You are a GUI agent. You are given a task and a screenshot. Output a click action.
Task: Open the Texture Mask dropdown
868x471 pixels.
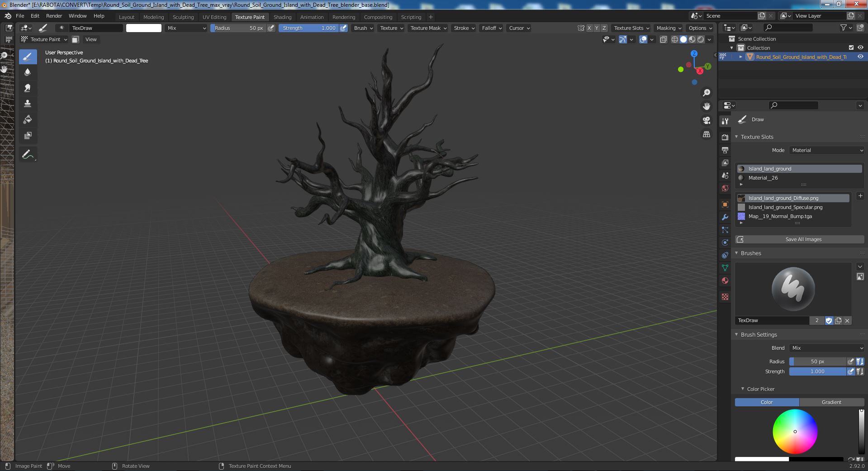click(428, 28)
